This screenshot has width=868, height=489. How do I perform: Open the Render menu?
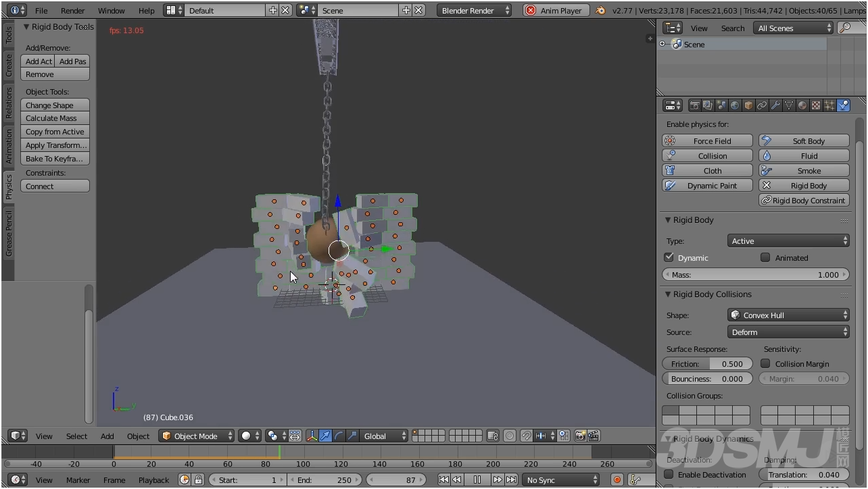click(73, 10)
